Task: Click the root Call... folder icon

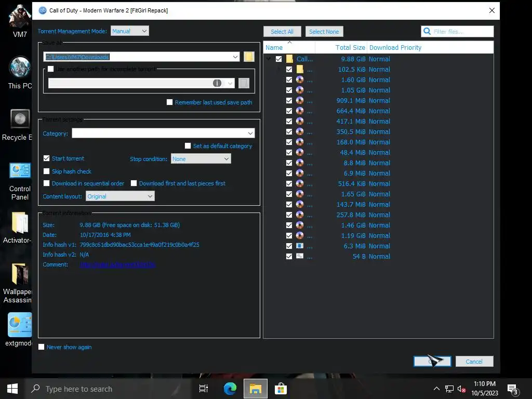Action: click(289, 59)
